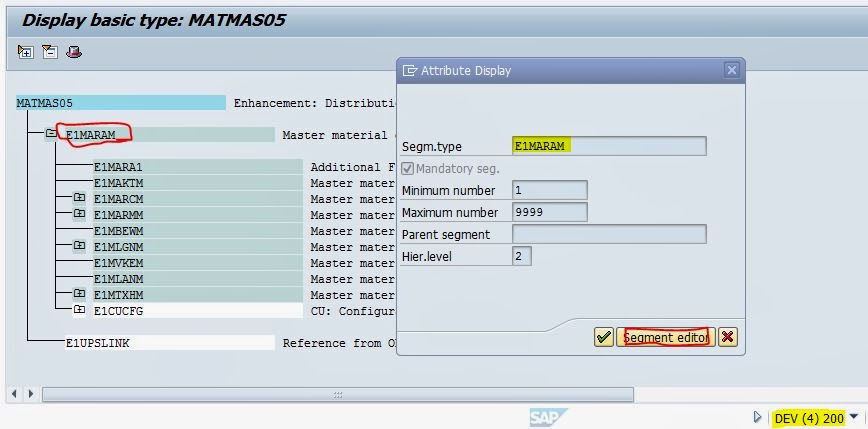The image size is (868, 429).
Task: Expand the E1CUCFG segment
Action: 79,309
